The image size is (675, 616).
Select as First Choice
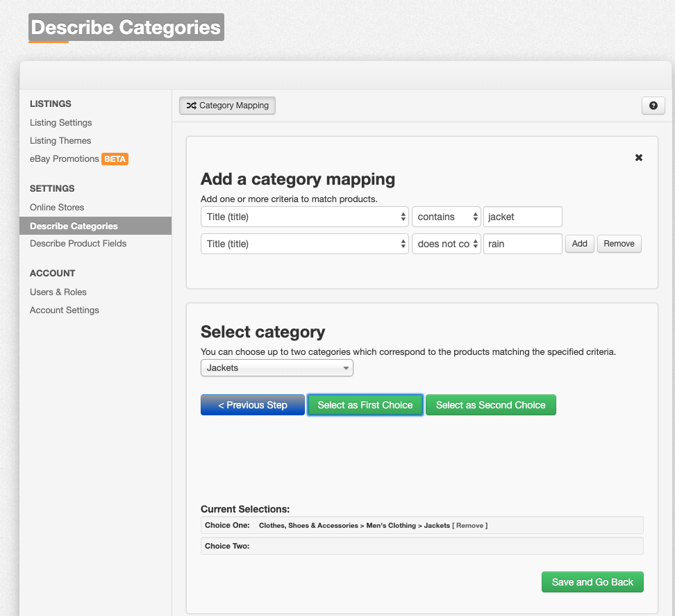[365, 405]
